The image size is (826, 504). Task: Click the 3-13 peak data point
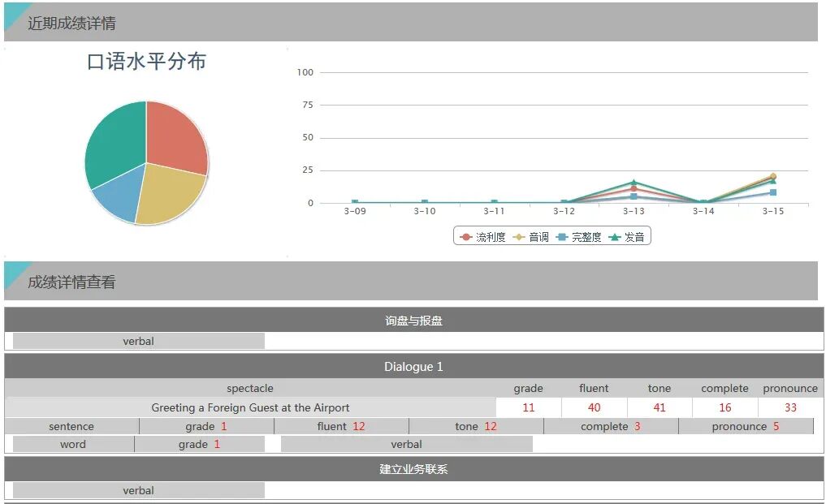coord(634,183)
